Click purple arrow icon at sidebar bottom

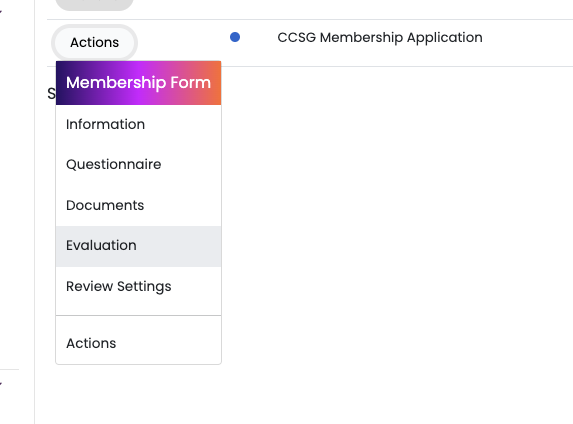coord(1,384)
